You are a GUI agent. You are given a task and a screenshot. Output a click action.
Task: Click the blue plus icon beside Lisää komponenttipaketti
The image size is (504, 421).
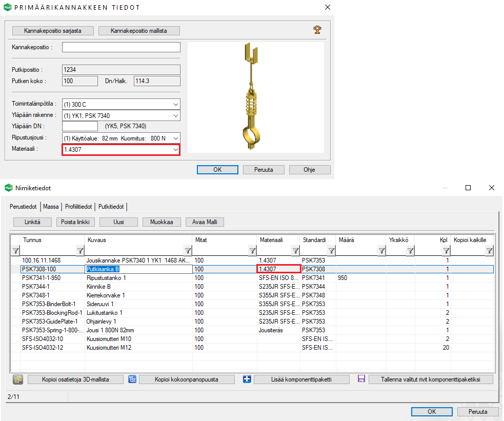point(247,379)
